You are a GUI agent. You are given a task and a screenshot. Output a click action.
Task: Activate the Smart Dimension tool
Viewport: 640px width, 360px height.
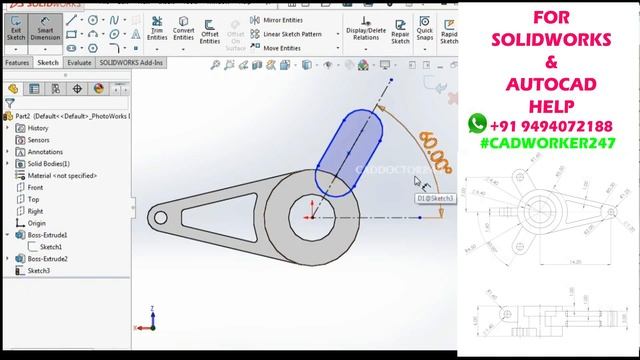coord(45,28)
